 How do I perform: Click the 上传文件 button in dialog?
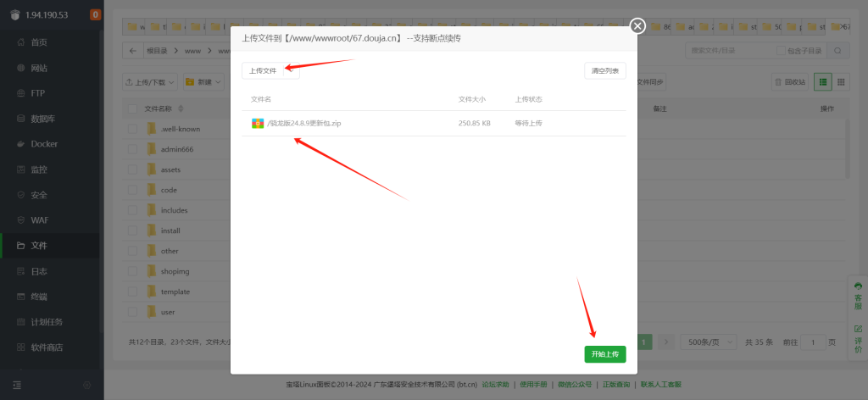click(x=263, y=71)
